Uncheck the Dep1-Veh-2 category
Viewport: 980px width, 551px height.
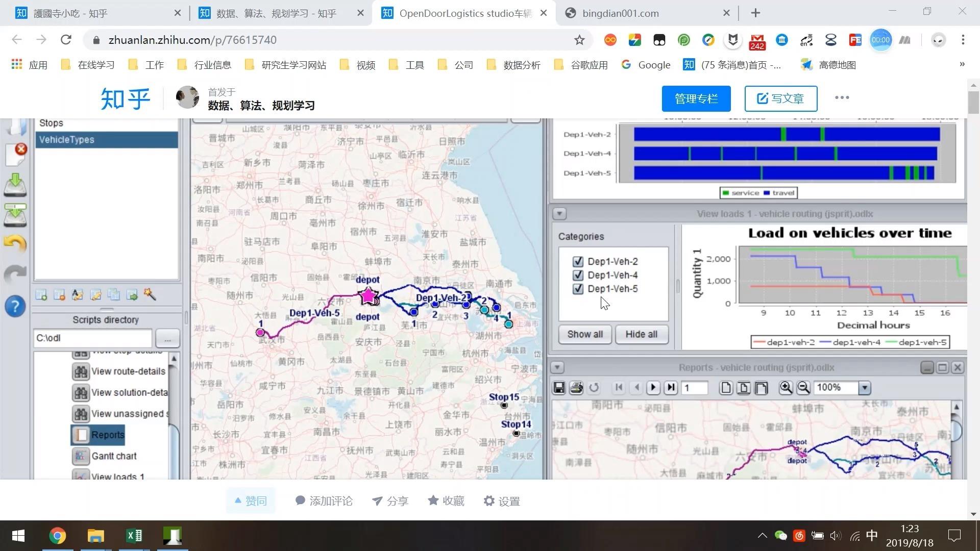click(x=577, y=261)
